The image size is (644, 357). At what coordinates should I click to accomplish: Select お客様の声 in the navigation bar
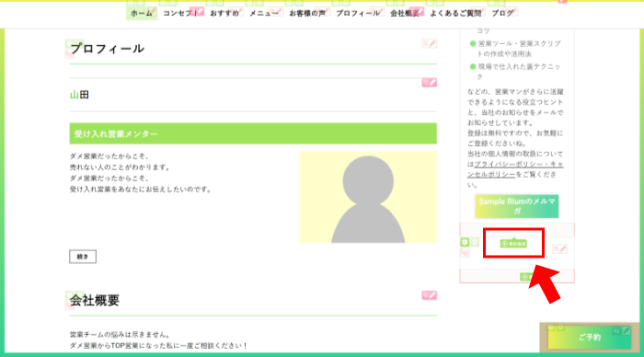tap(307, 14)
